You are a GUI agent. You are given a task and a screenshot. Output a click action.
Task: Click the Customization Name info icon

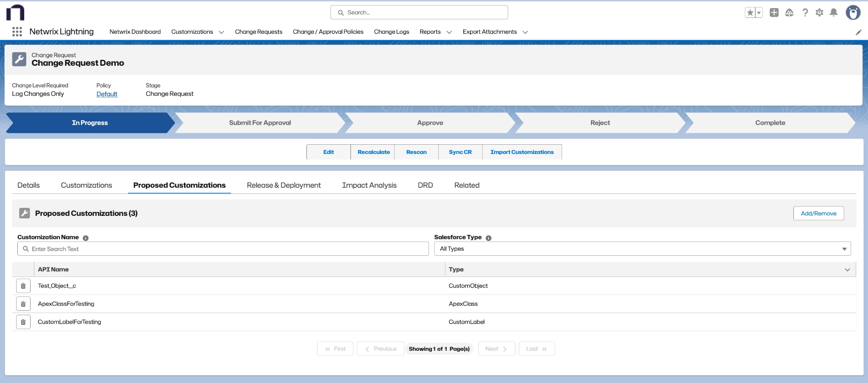click(x=86, y=238)
